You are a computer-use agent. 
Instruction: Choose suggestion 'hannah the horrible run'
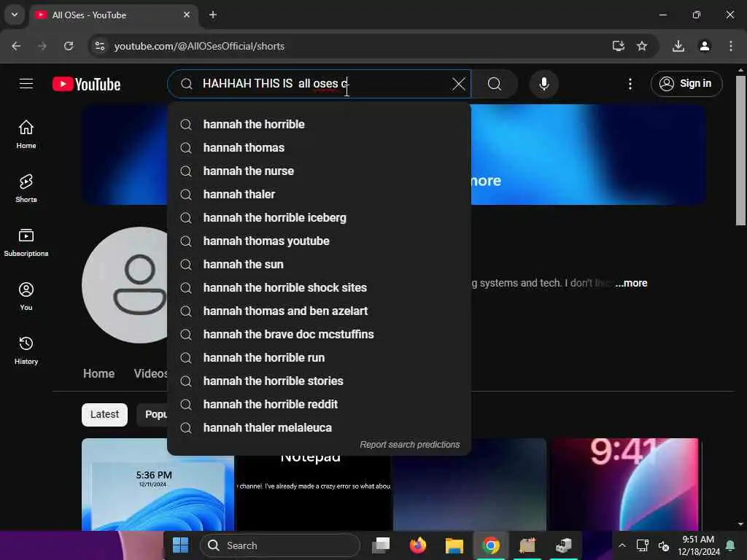click(320, 357)
